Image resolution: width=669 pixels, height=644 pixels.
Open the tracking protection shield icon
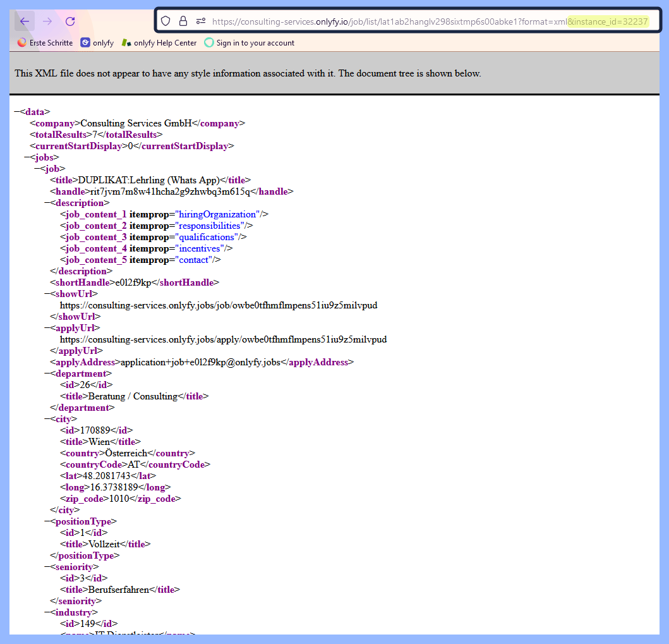pos(164,20)
